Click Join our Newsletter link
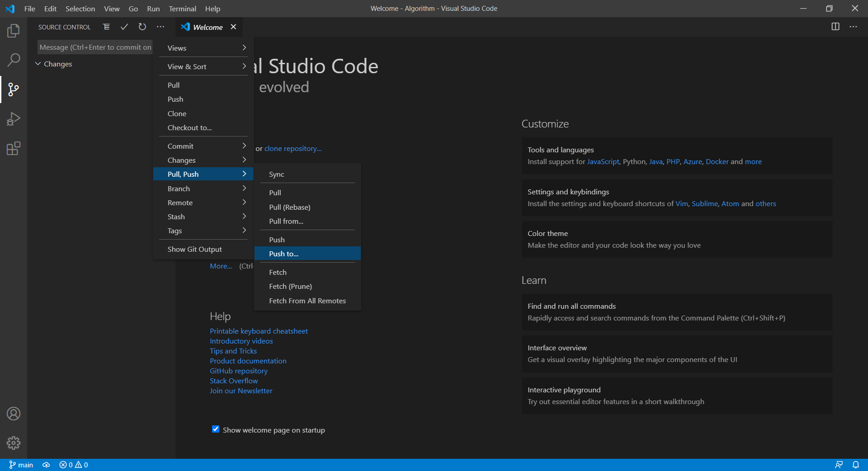Viewport: 868px width, 471px height. coord(241,391)
